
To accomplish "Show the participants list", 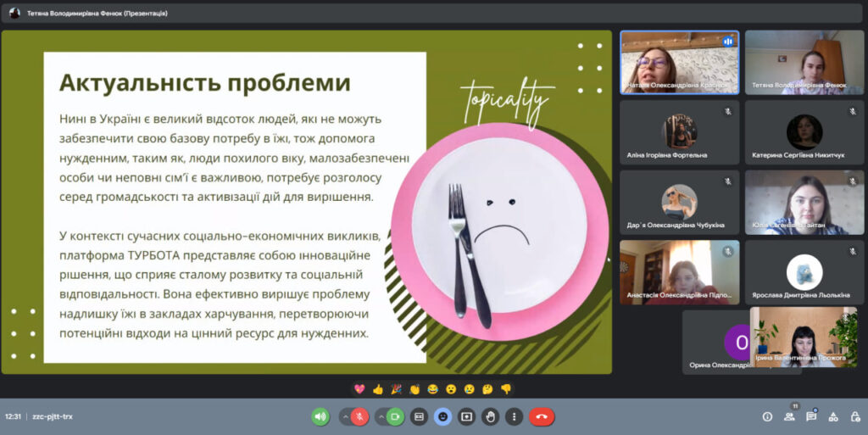I will point(789,416).
